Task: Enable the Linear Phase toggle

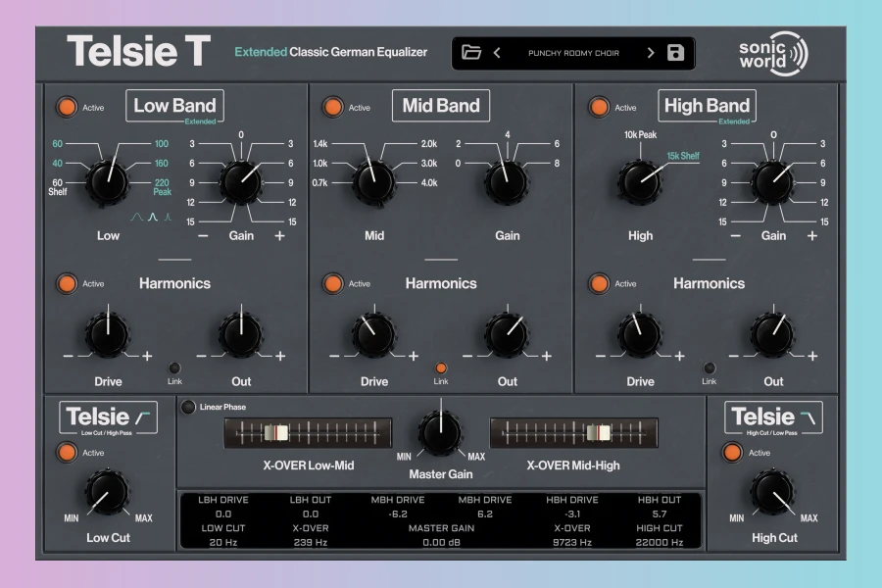Action: click(x=188, y=407)
